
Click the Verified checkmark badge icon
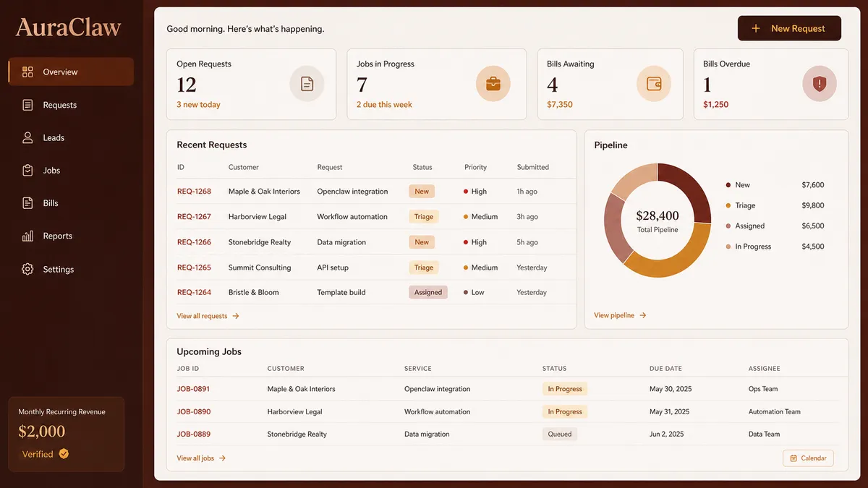(64, 454)
